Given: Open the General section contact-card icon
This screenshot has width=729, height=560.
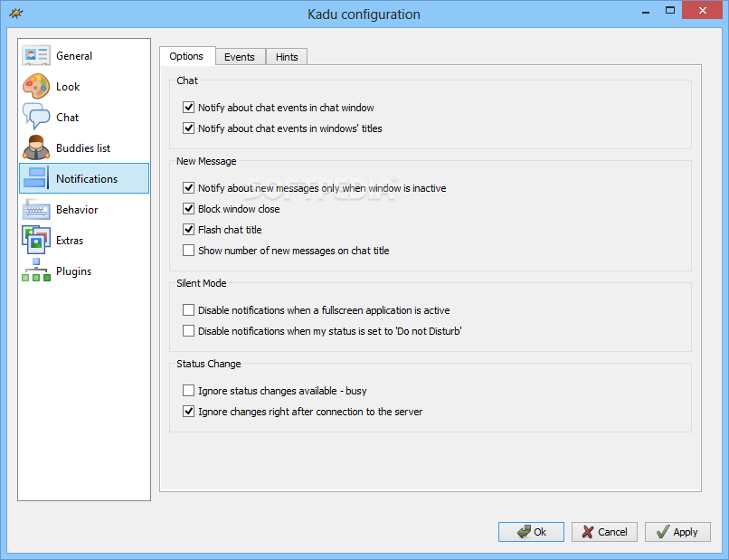Looking at the screenshot, I should tap(36, 55).
